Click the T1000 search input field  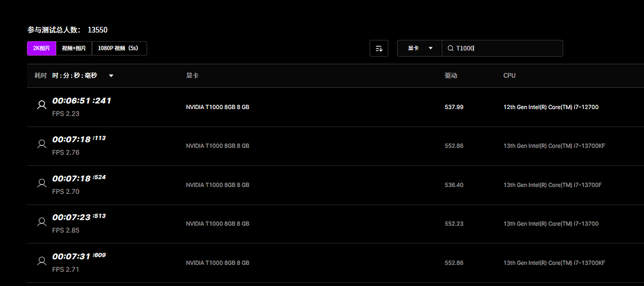tap(507, 49)
